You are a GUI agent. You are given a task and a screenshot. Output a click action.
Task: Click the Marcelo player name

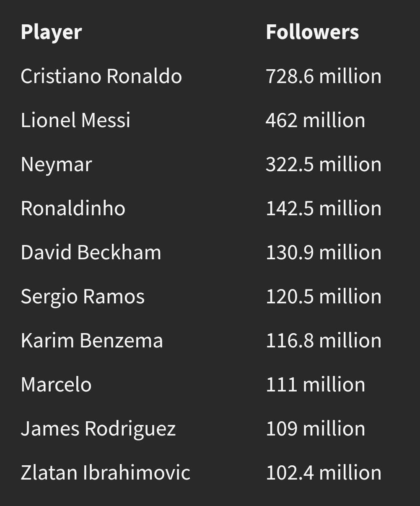[x=56, y=385]
